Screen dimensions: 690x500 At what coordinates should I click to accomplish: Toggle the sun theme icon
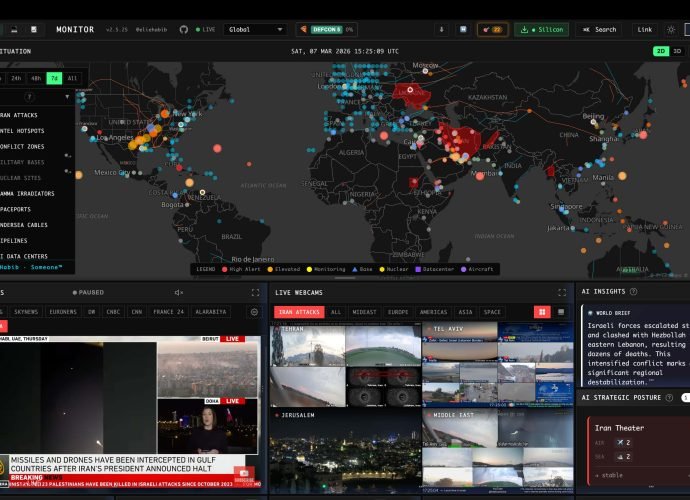[671, 29]
